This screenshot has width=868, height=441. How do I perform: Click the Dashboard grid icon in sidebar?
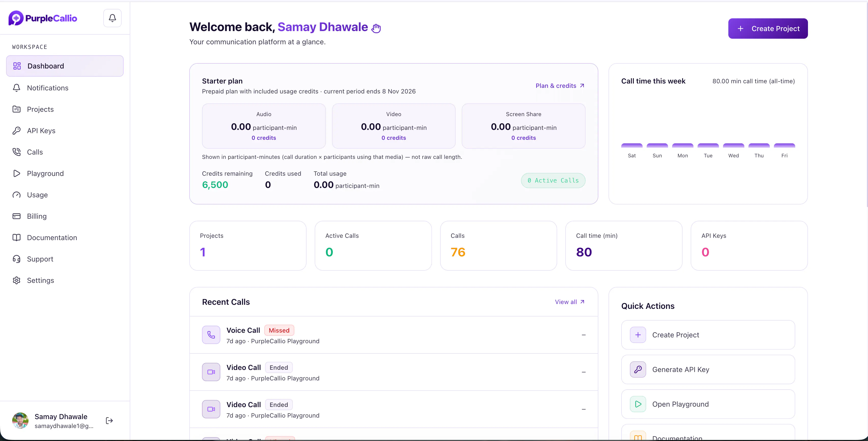pos(17,66)
